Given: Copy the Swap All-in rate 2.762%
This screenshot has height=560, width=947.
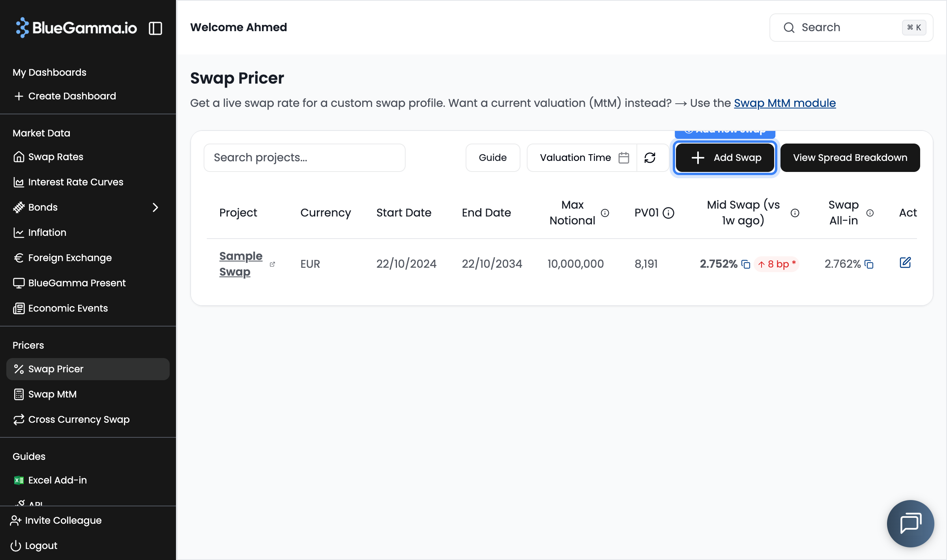Looking at the screenshot, I should pyautogui.click(x=869, y=264).
